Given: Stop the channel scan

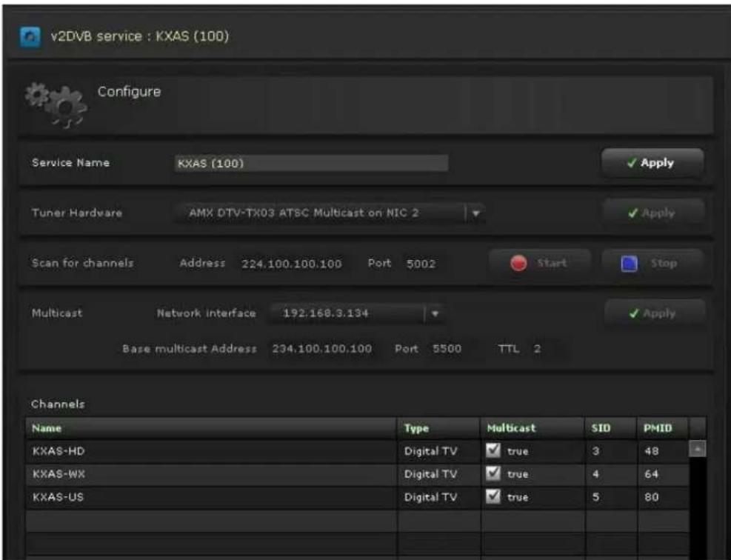Looking at the screenshot, I should 652,263.
